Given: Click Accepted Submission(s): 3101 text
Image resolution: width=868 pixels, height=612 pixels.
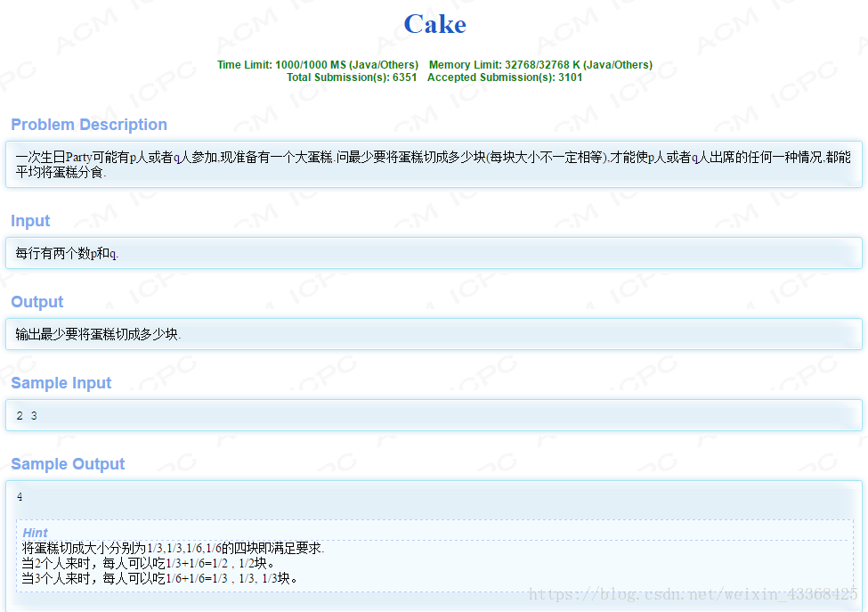Looking at the screenshot, I should pos(505,78).
